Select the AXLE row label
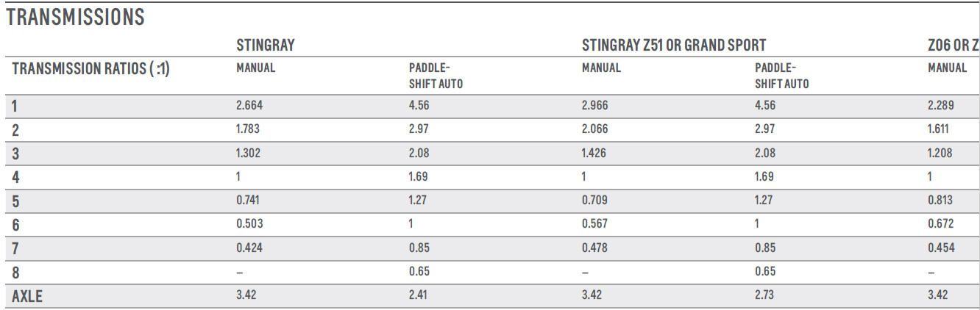The width and height of the screenshot is (980, 310). 27,296
